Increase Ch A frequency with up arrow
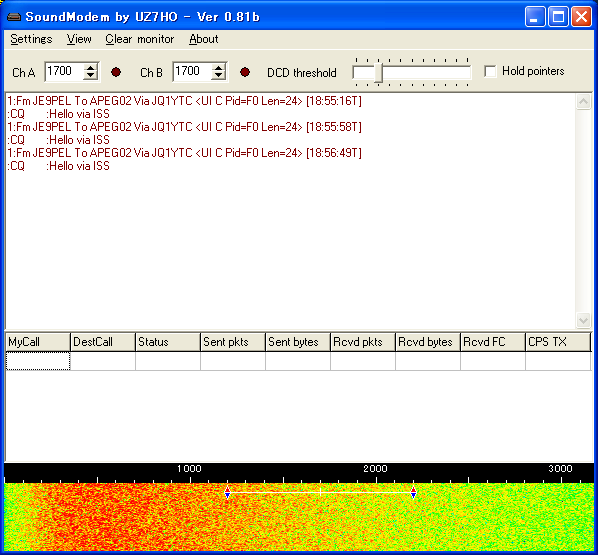The image size is (598, 555). pos(90,68)
